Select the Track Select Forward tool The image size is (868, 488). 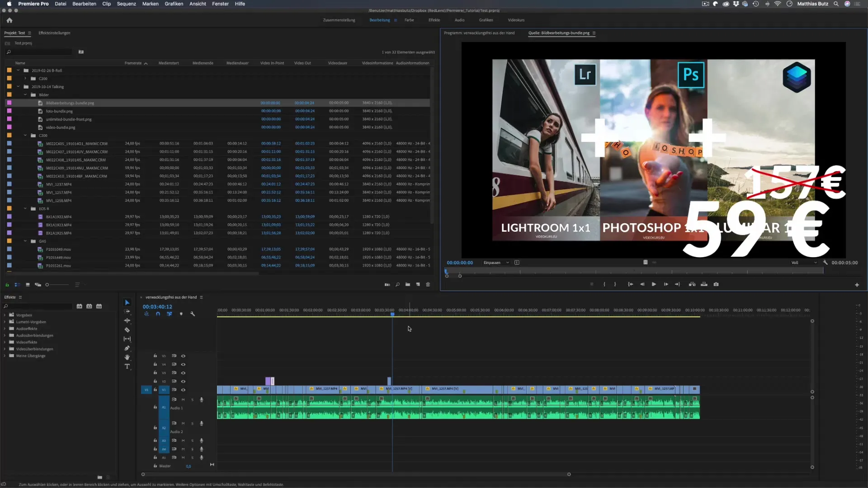[127, 311]
